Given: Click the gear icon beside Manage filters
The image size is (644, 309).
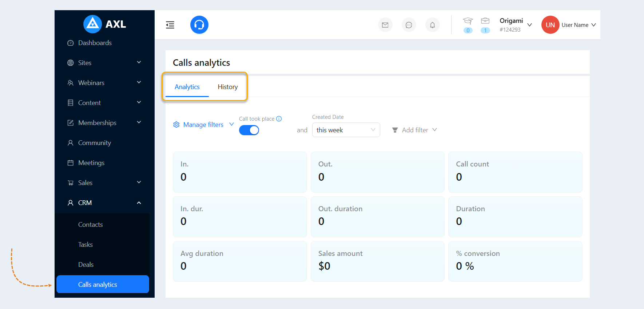Looking at the screenshot, I should click(176, 125).
